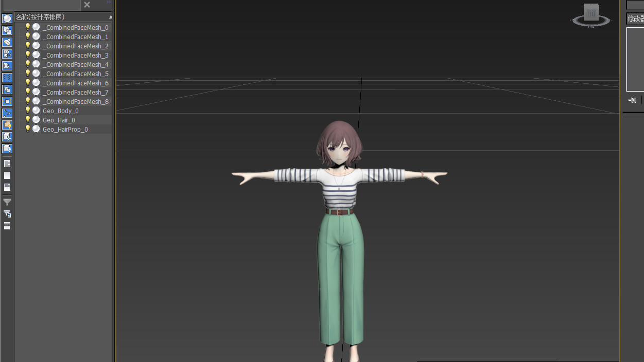Click the funnel filter icon in sidebar
Viewport: 644px width, 362px height.
click(7, 202)
